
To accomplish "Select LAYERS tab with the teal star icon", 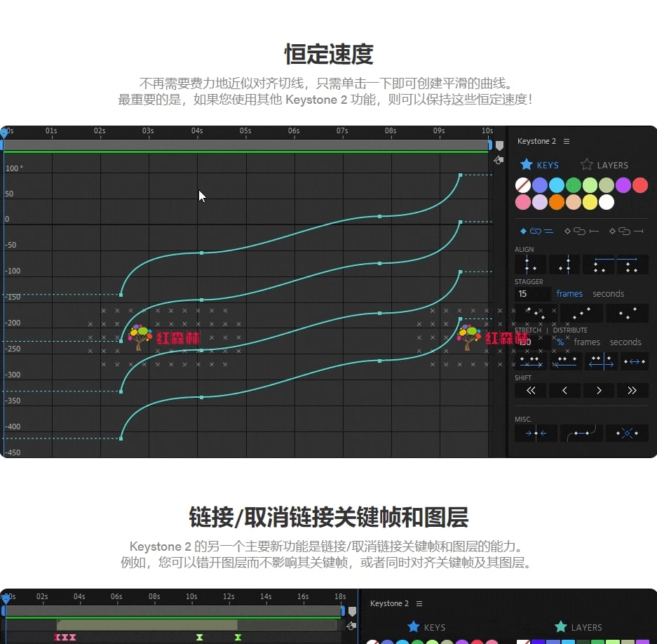I will (578, 627).
